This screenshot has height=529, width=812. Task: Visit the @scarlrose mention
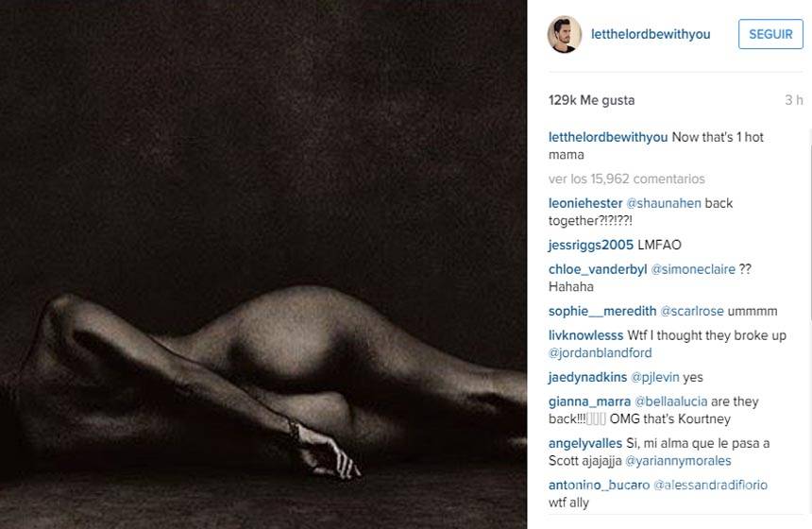click(692, 311)
